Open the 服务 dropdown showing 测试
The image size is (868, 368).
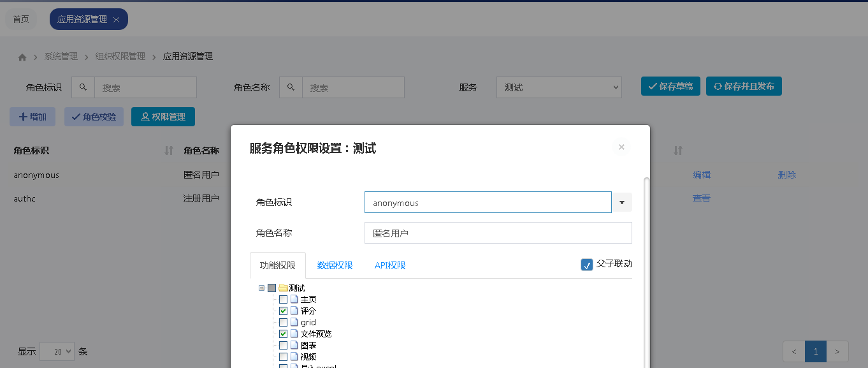coord(558,87)
